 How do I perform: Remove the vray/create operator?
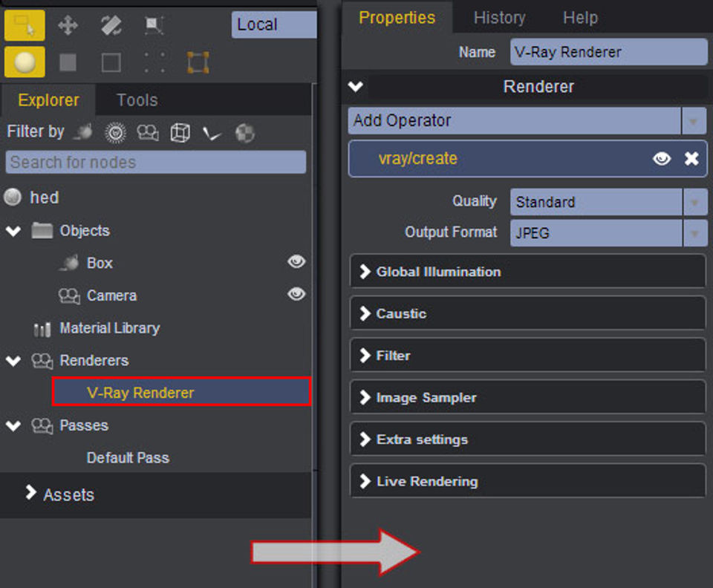click(691, 159)
